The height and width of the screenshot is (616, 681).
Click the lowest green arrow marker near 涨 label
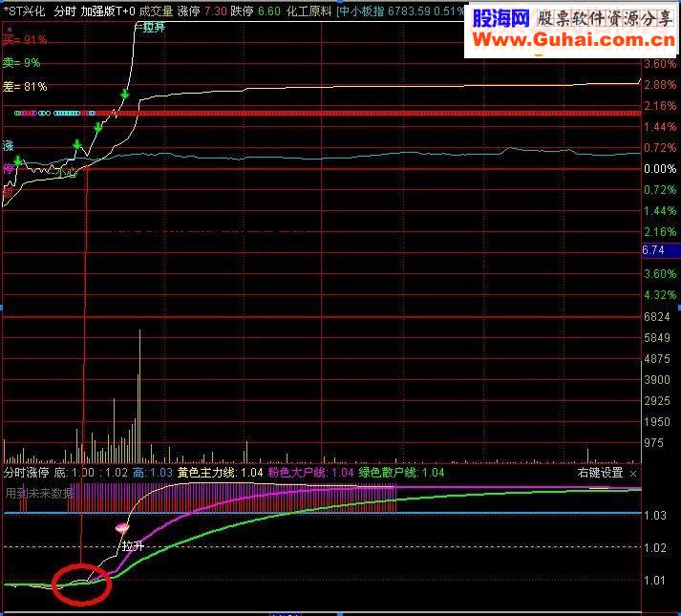pos(17,161)
